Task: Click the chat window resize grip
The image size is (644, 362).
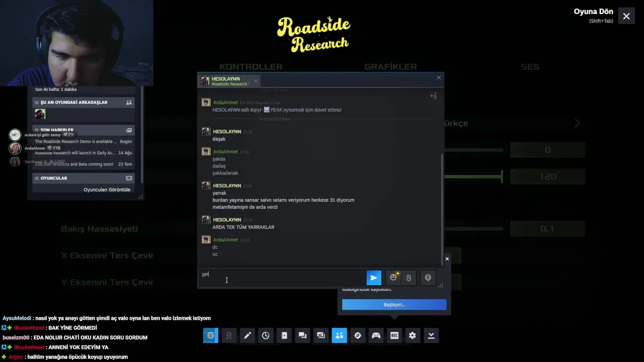Action: click(x=441, y=285)
